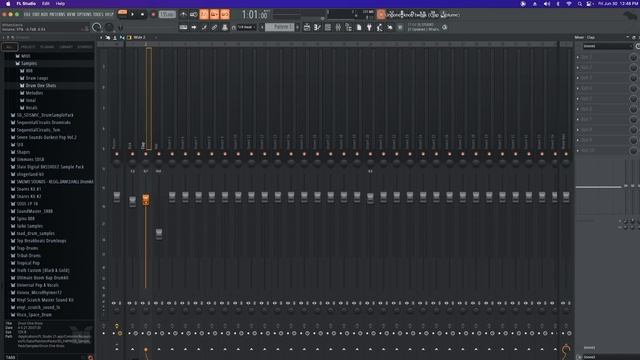Open the Slot 1 effect arrow
640x360 pixels.
point(578,58)
